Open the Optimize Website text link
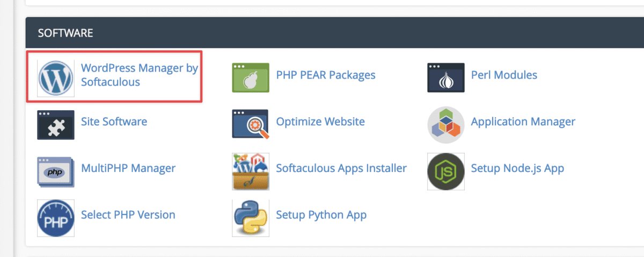This screenshot has width=644, height=257. tap(320, 122)
